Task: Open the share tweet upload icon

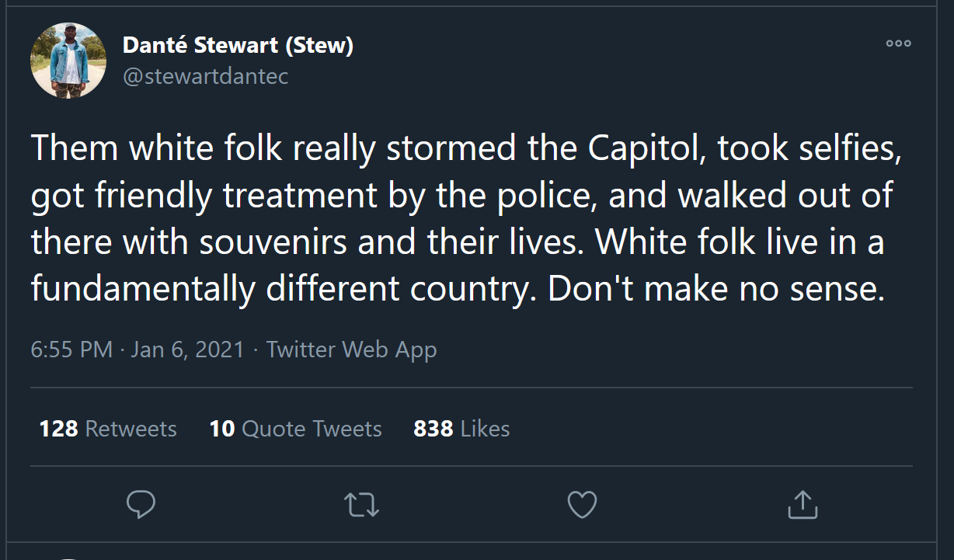Action: pos(803,505)
